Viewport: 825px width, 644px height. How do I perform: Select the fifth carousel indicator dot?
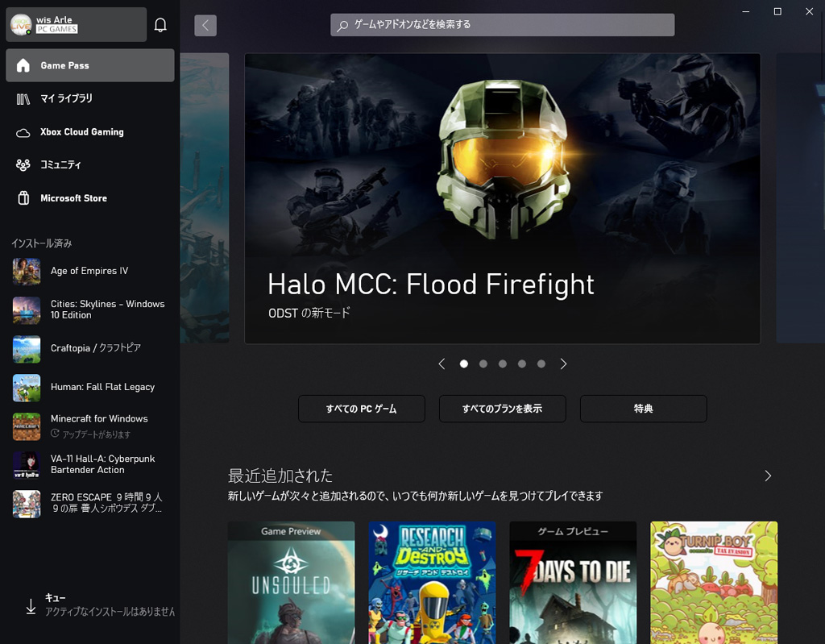tap(541, 364)
